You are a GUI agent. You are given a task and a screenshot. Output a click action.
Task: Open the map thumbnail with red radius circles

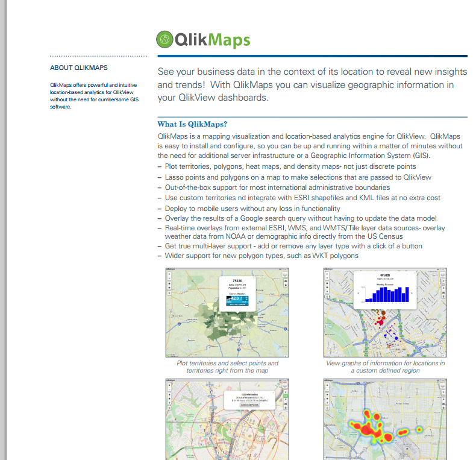tap(227, 419)
